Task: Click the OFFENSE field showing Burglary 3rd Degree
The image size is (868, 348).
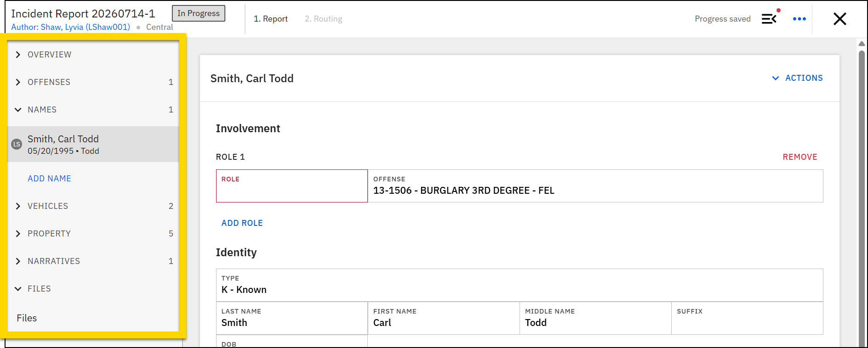Action: point(595,186)
